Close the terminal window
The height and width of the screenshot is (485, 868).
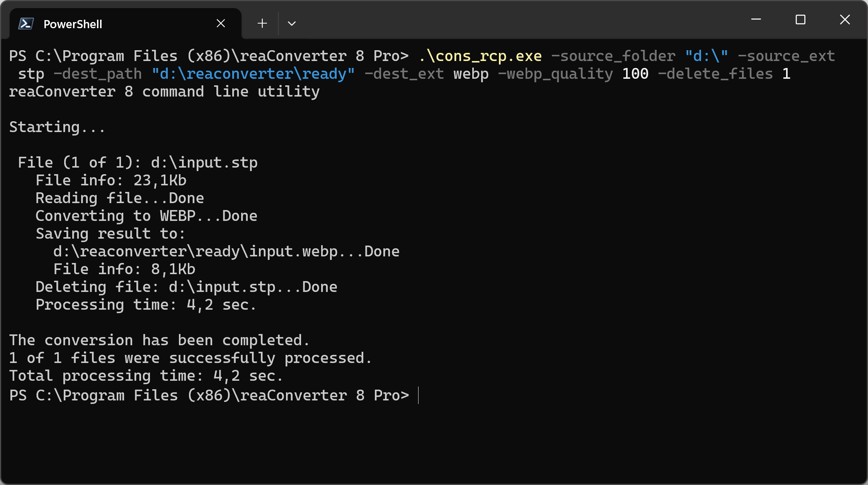845,19
